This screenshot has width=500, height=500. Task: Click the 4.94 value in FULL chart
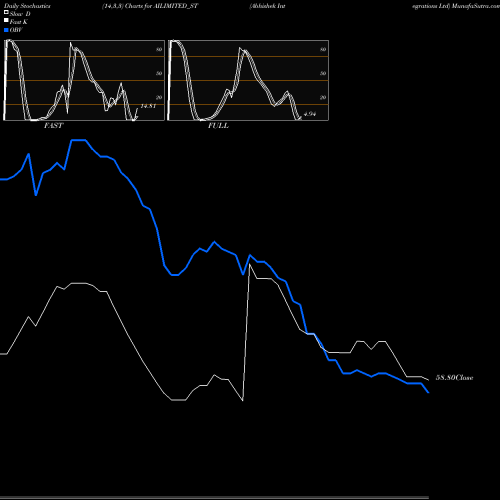coord(310,114)
